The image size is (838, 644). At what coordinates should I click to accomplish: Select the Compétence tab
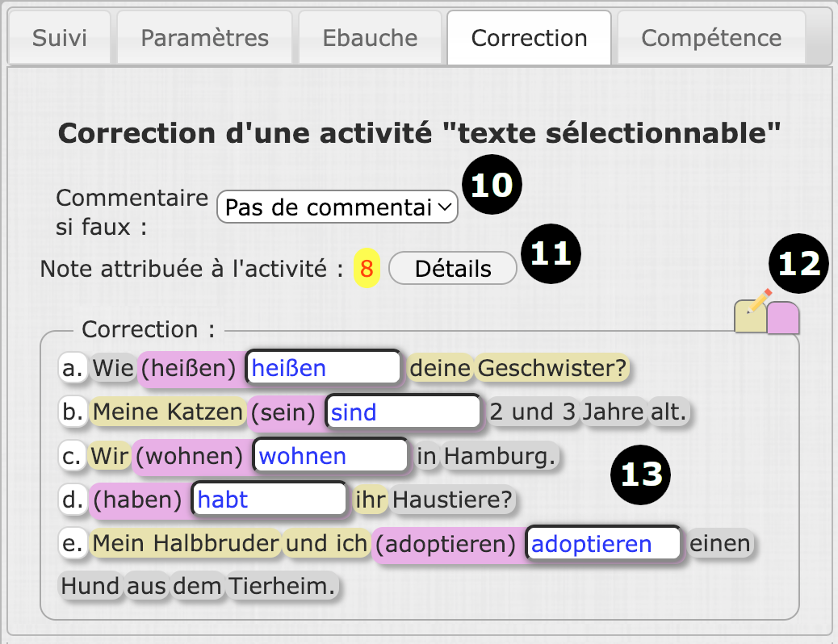710,38
